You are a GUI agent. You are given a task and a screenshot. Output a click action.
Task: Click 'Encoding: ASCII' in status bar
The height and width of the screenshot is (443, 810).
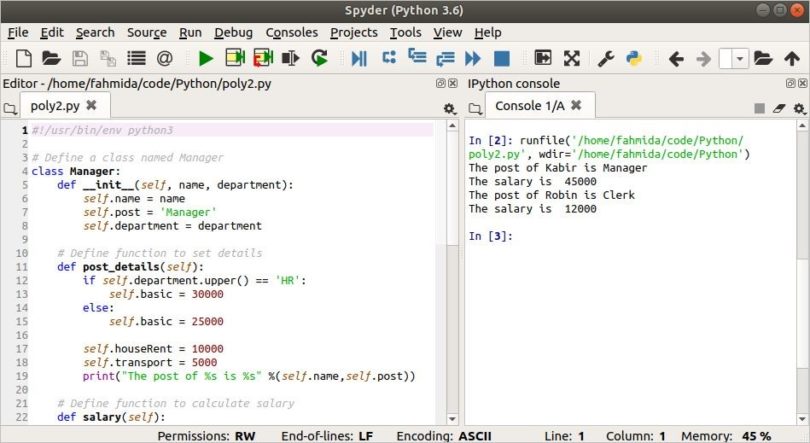tap(444, 436)
